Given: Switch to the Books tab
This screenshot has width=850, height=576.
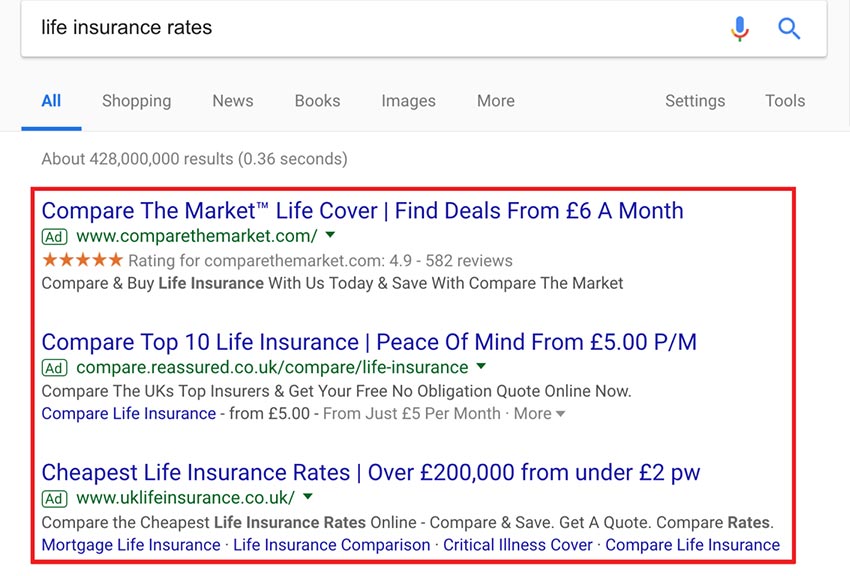Looking at the screenshot, I should 317,101.
